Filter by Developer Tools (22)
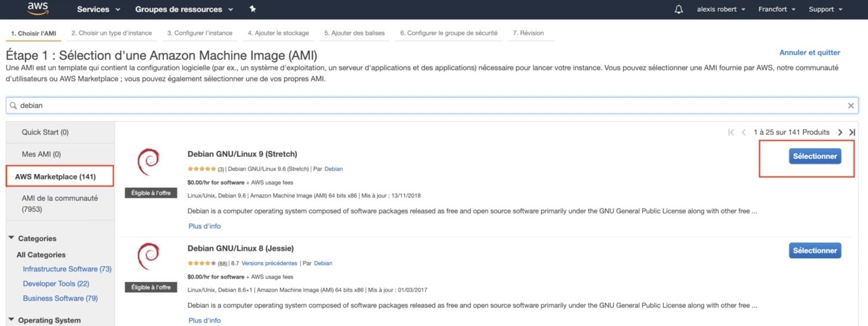 coord(56,284)
